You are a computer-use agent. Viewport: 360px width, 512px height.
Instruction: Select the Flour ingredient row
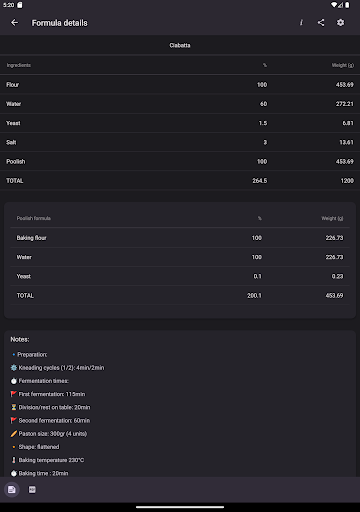[180, 85]
